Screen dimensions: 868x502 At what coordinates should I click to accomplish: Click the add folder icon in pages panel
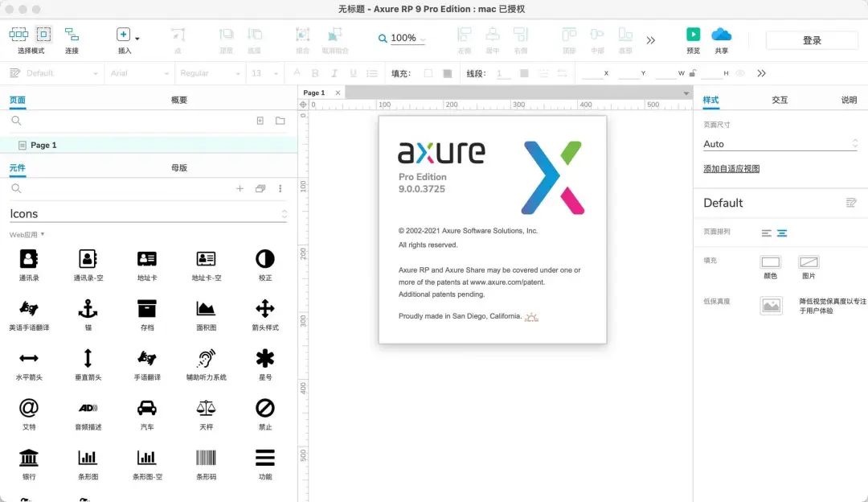pos(280,120)
